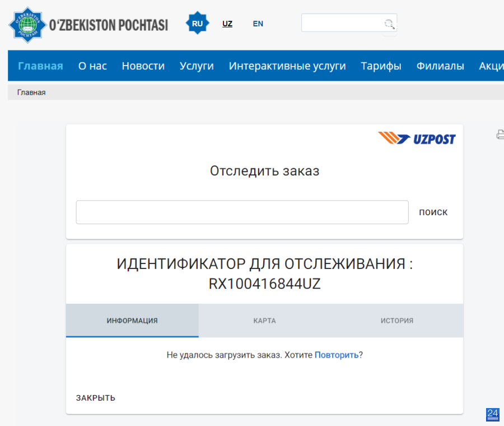
Task: Select the ИНФОРМАЦИЯ tab
Action: tap(132, 321)
